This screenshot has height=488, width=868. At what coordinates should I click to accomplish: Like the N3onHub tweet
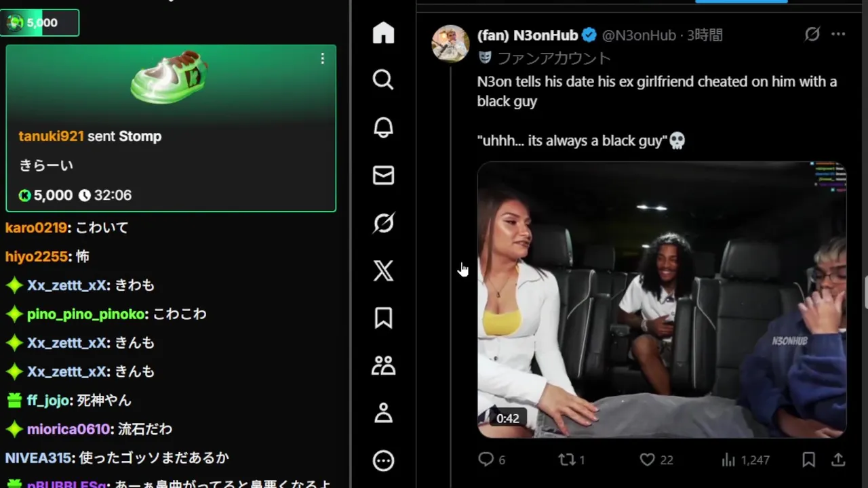point(648,460)
